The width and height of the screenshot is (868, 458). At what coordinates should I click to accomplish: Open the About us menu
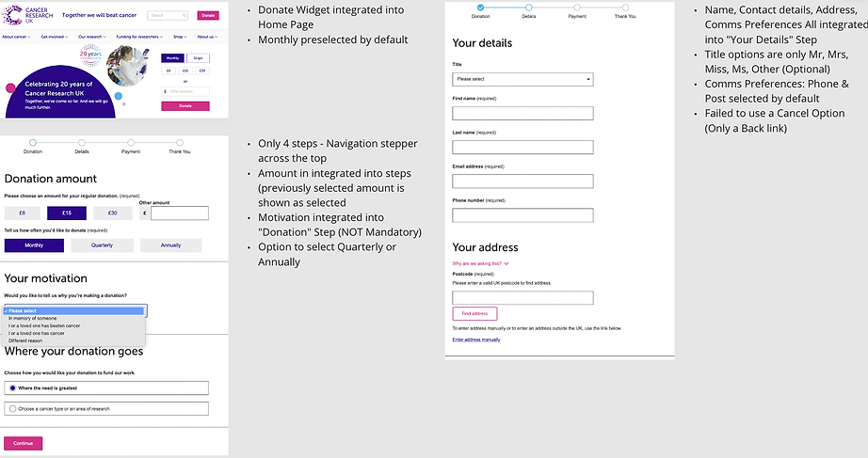click(x=208, y=37)
